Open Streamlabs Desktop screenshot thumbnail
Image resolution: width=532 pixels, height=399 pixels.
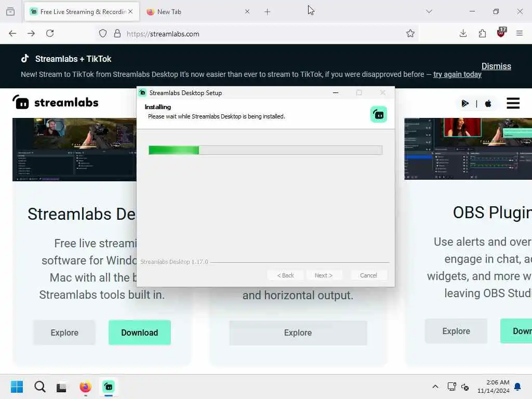click(x=74, y=149)
